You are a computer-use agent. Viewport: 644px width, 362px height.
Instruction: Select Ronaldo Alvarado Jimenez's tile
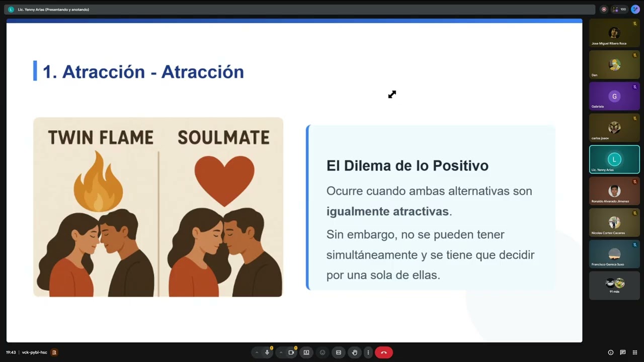click(x=614, y=191)
